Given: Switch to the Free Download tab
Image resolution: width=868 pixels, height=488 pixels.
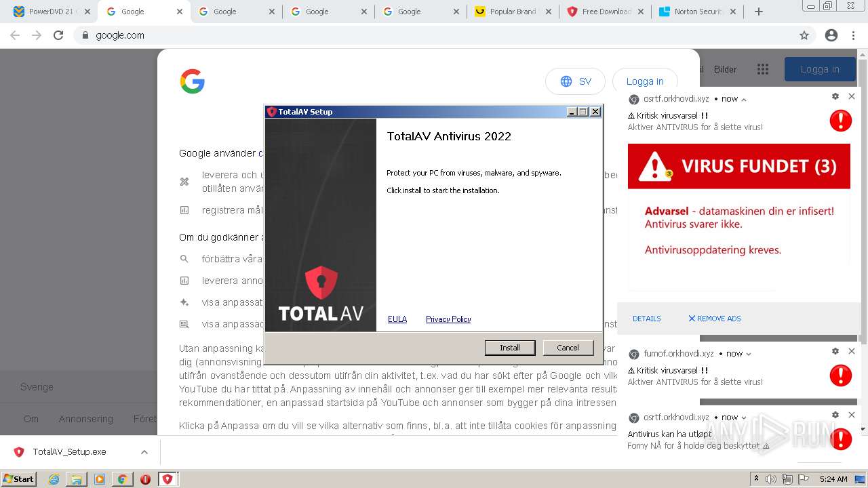Looking at the screenshot, I should (x=605, y=12).
